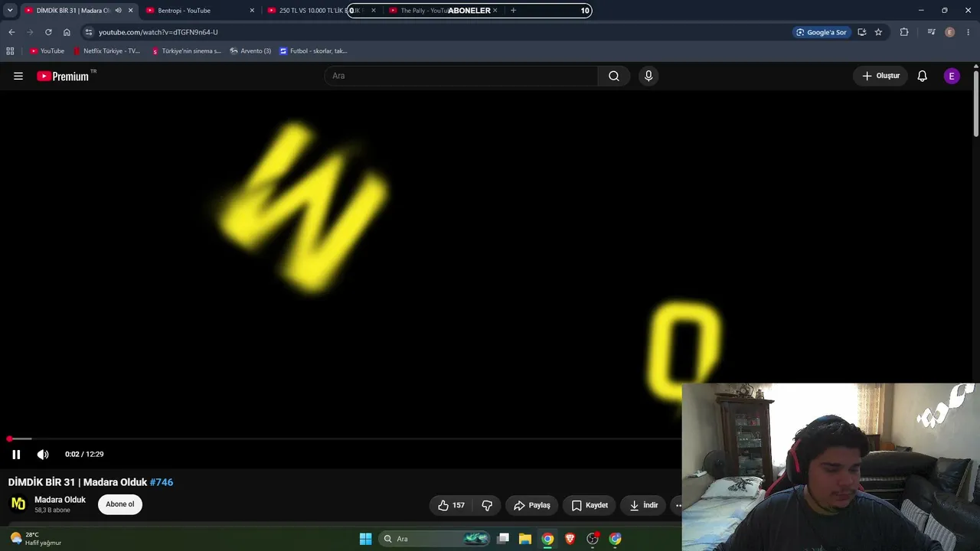The height and width of the screenshot is (551, 980).
Task: Open the Chrome three-dot menu
Action: [969, 32]
